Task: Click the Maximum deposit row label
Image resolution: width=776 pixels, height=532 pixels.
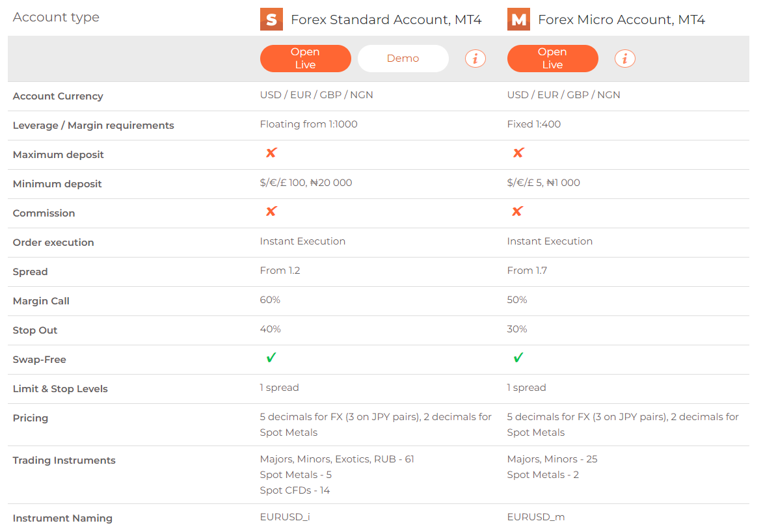Action: coord(59,154)
